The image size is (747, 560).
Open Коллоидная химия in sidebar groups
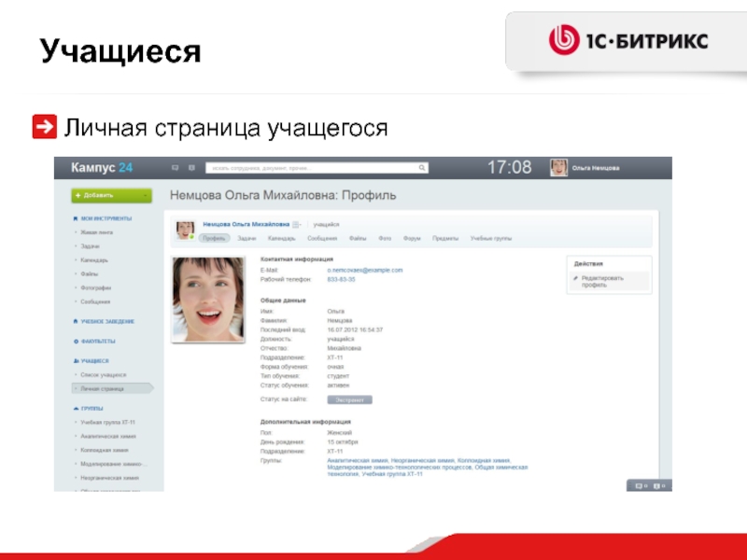pyautogui.click(x=105, y=450)
